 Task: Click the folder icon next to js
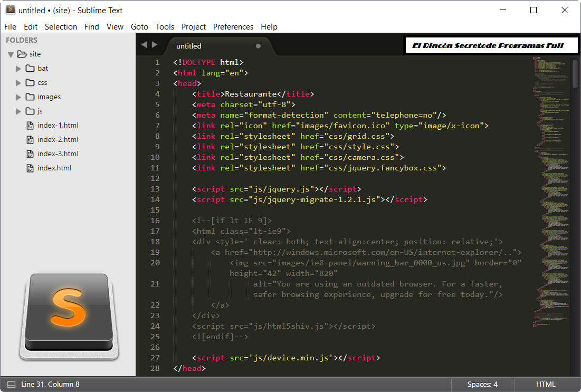click(x=30, y=111)
